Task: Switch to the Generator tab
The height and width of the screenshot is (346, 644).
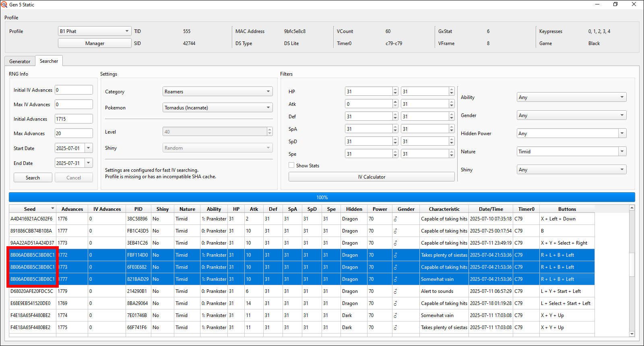Action: (x=20, y=61)
